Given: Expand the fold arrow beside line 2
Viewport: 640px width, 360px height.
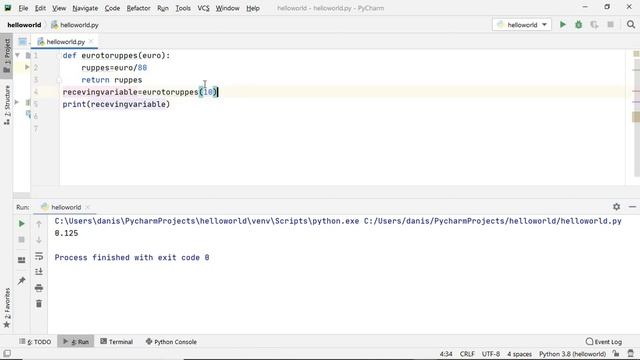Looking at the screenshot, I should pos(27,67).
